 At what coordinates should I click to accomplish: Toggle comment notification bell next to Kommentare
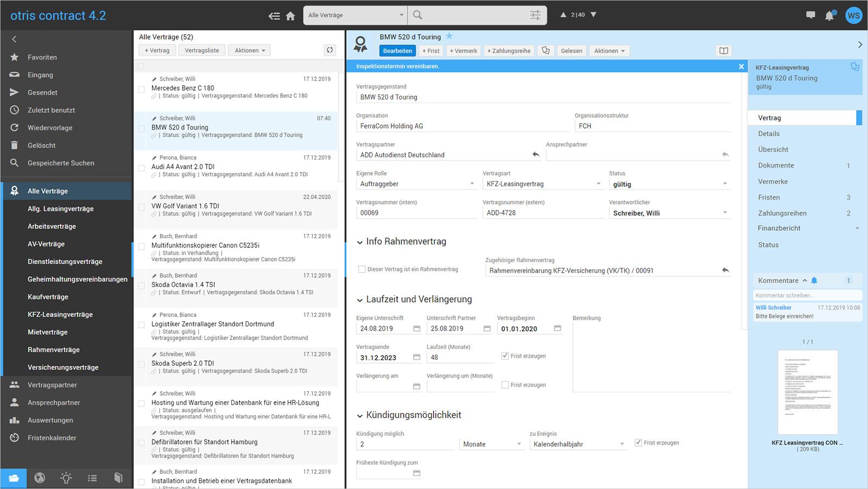click(814, 281)
